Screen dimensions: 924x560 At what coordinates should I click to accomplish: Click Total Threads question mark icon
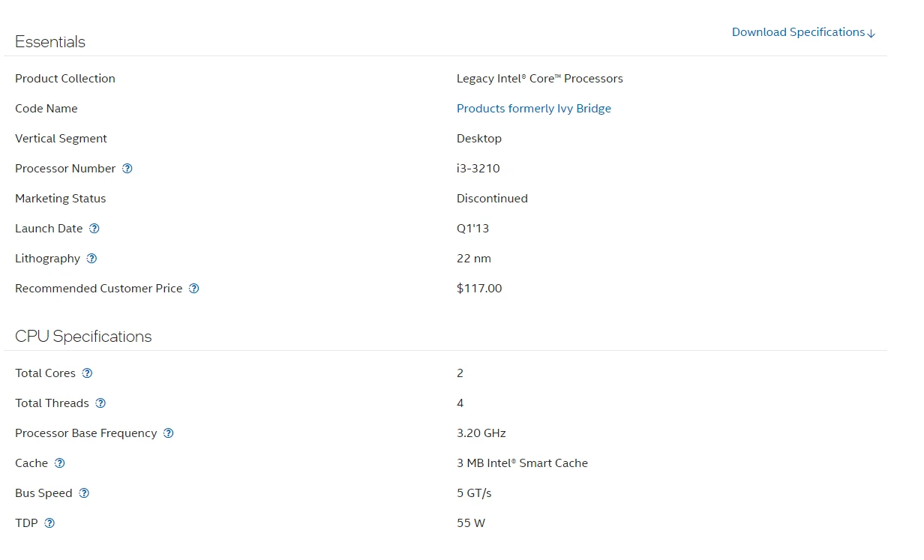click(100, 403)
